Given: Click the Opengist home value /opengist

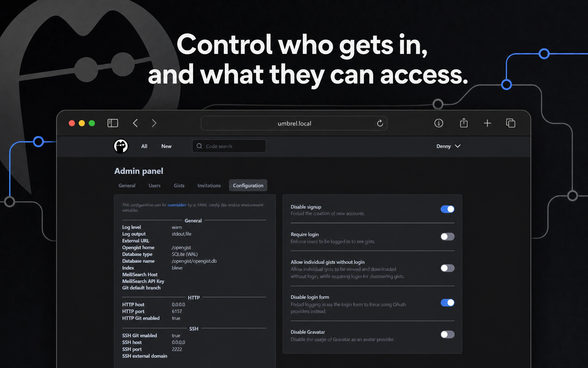Looking at the screenshot, I should [181, 248].
